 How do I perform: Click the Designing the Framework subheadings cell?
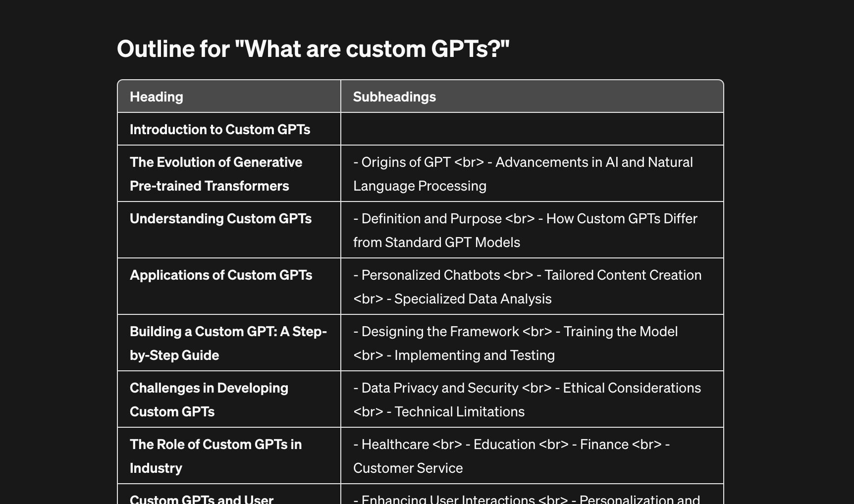click(x=532, y=343)
